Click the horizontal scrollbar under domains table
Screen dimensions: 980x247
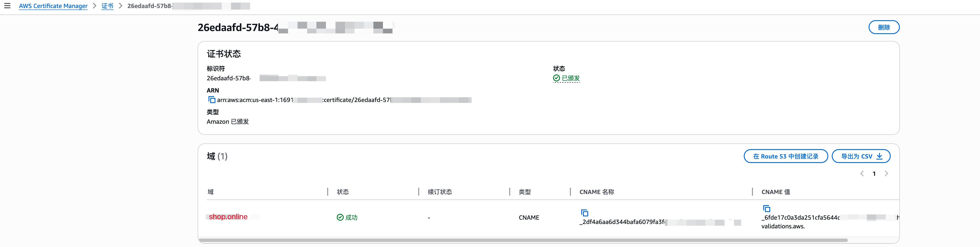[x=523, y=240]
